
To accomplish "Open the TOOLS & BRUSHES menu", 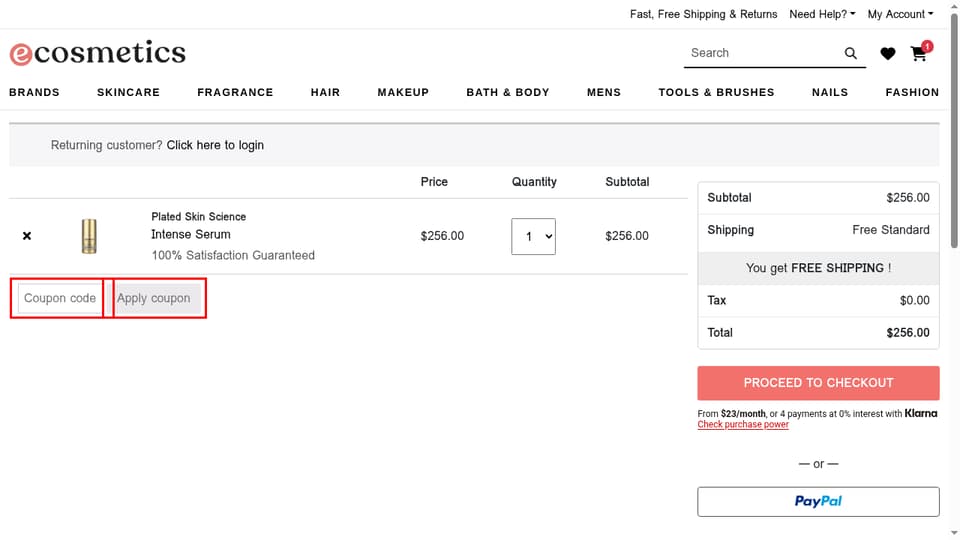I will pyautogui.click(x=716, y=92).
